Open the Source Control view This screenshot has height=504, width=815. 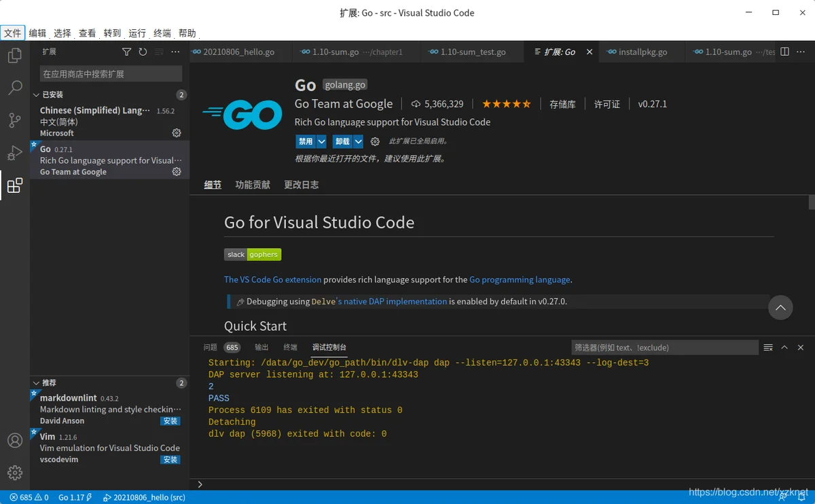click(x=14, y=121)
